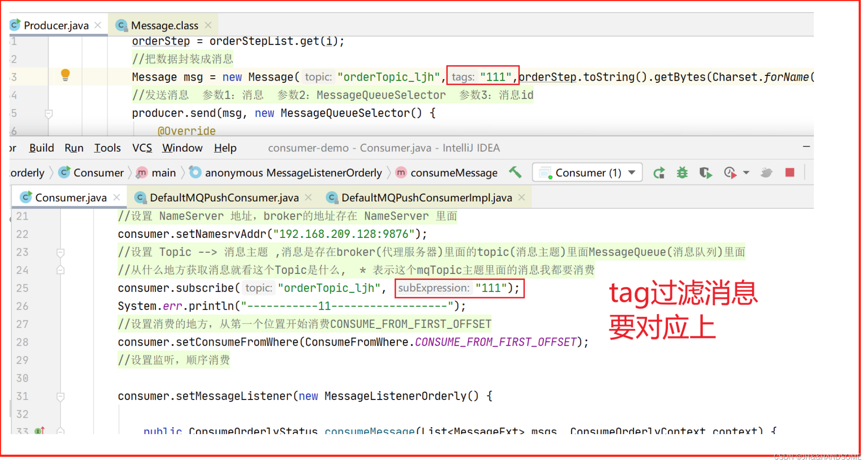Run Consumer with coverage icon
868x464 pixels.
point(706,173)
